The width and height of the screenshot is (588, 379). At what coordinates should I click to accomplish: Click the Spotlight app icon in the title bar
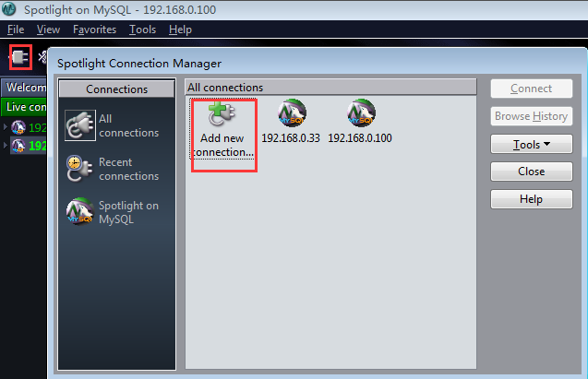coord(9,9)
